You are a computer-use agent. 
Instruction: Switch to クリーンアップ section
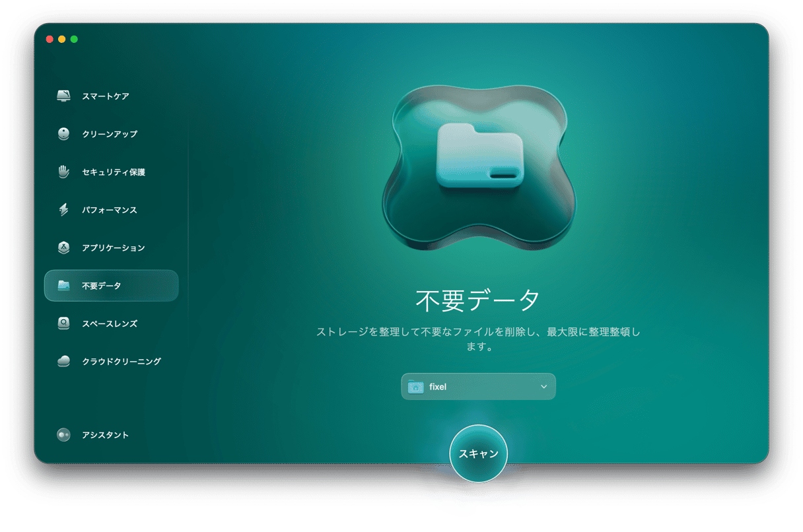tap(110, 134)
